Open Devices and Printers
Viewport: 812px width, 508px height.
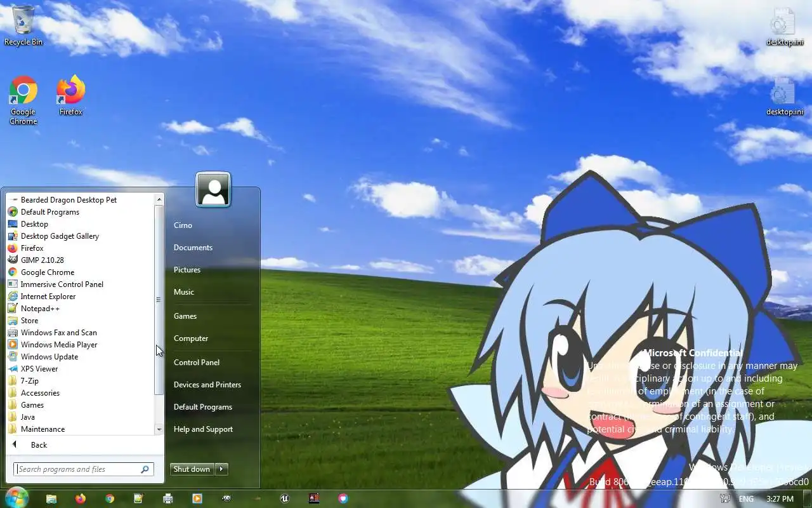[x=211, y=385]
